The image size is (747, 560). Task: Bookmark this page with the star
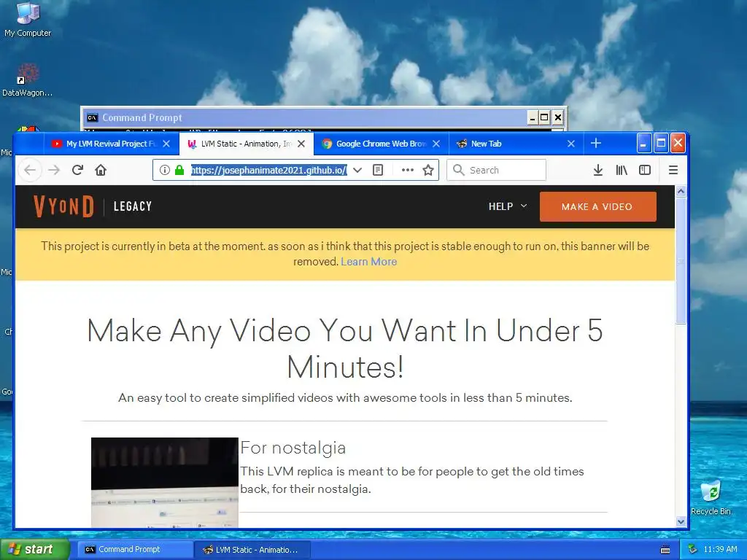[427, 170]
